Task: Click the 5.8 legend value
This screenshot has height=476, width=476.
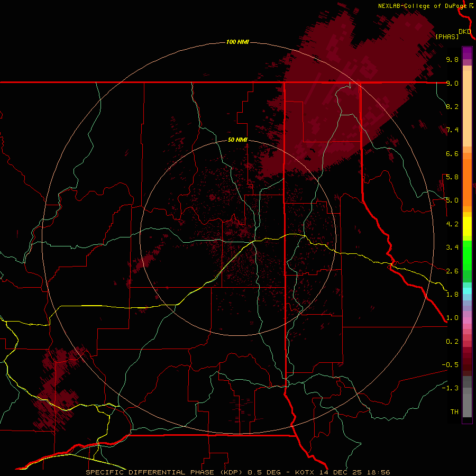Action: point(452,177)
